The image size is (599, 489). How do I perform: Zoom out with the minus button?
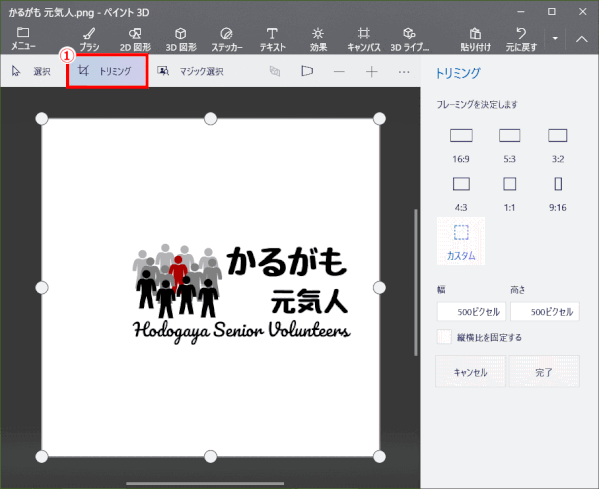tap(339, 71)
